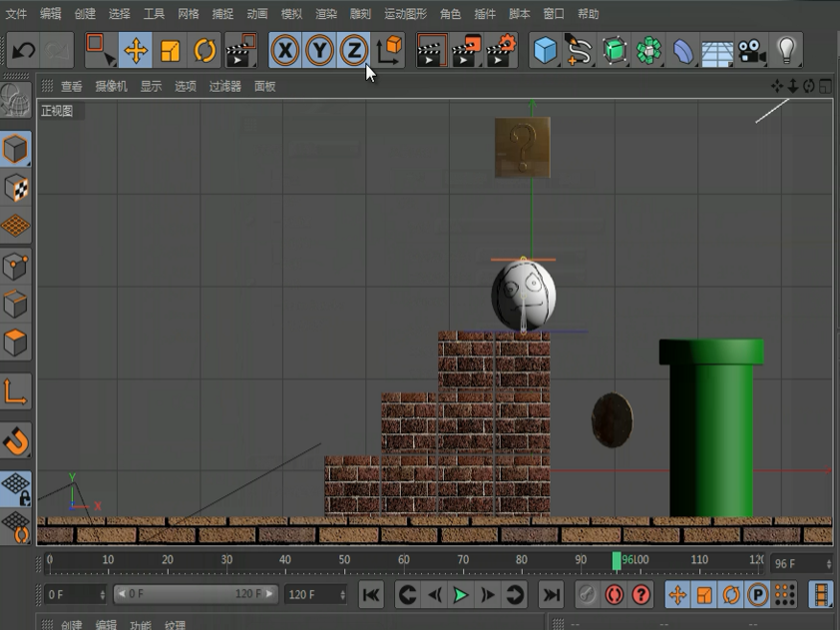840x630 pixels.
Task: Open the viewport 显示 menu
Action: (x=151, y=86)
